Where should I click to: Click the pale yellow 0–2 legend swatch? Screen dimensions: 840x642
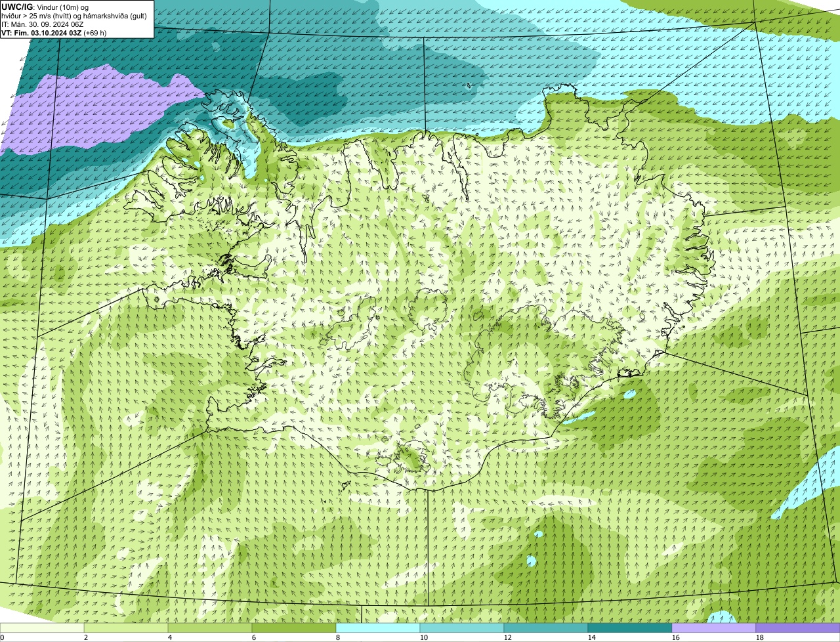(x=42, y=628)
